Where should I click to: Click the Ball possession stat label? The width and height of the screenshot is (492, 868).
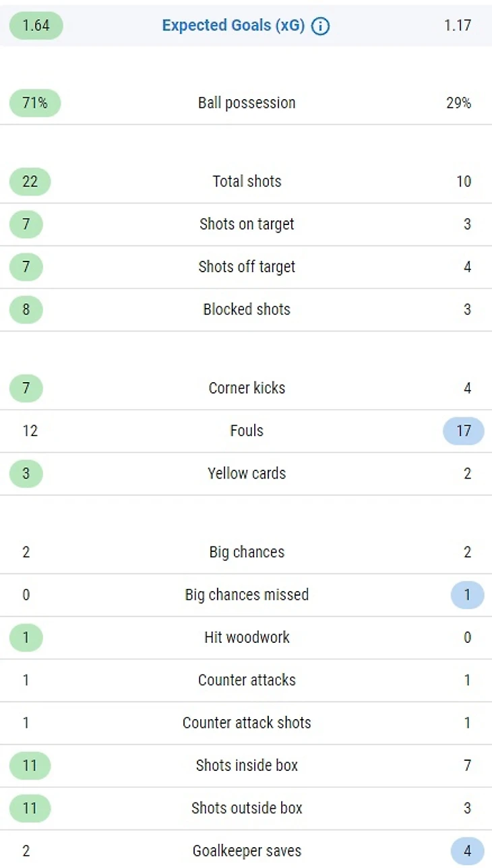coord(247,103)
